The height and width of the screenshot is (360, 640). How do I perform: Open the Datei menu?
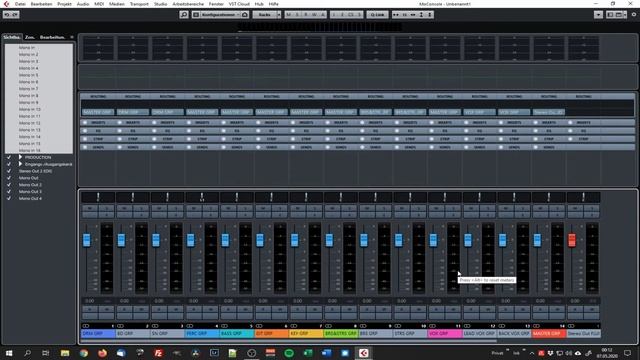point(20,4)
